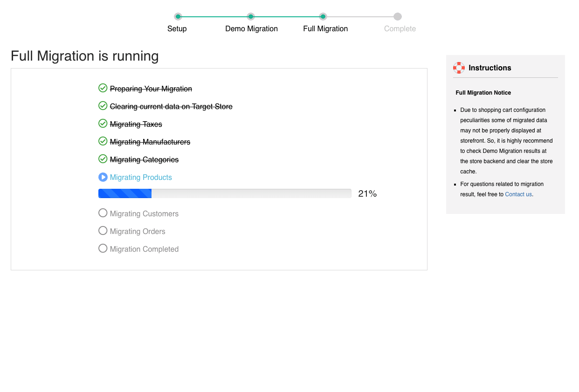
Task: Click the Full Migration Notice heading
Action: [483, 93]
